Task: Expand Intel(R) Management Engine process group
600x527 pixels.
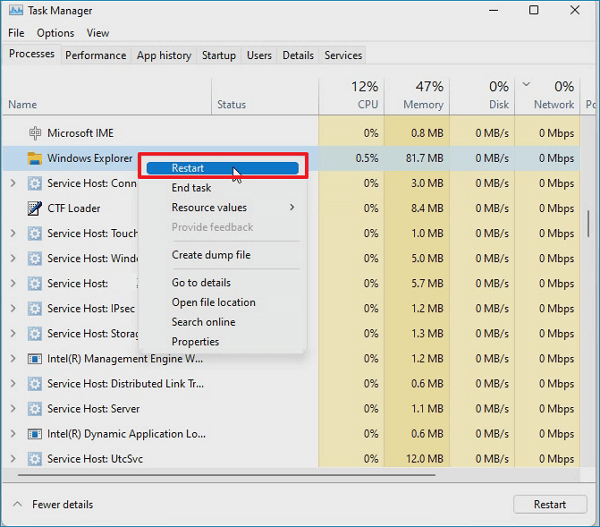Action: pyautogui.click(x=13, y=359)
